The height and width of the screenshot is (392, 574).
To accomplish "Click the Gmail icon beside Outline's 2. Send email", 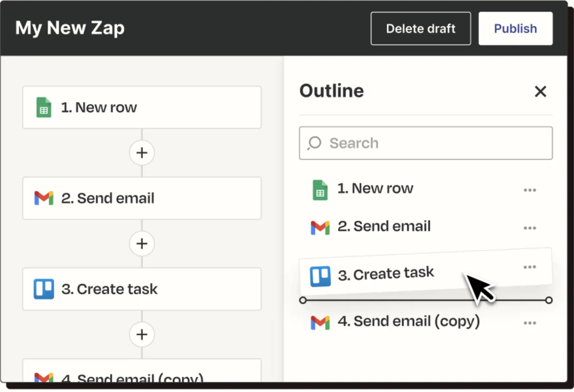I will coord(320,228).
